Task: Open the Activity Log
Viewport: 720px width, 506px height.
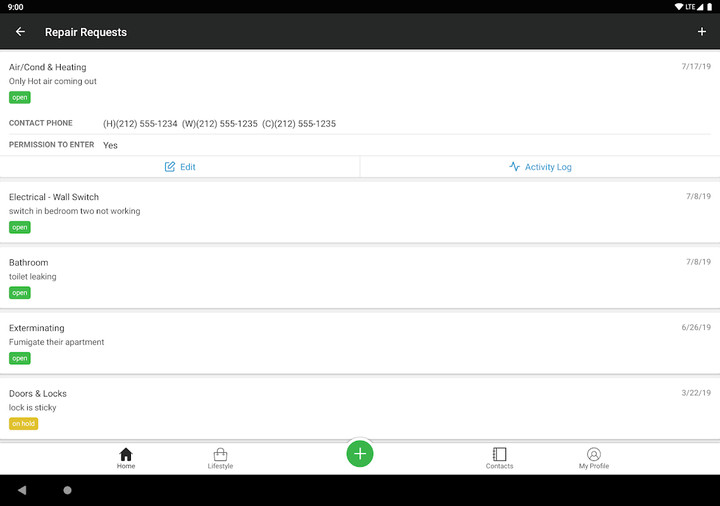Action: tap(540, 167)
